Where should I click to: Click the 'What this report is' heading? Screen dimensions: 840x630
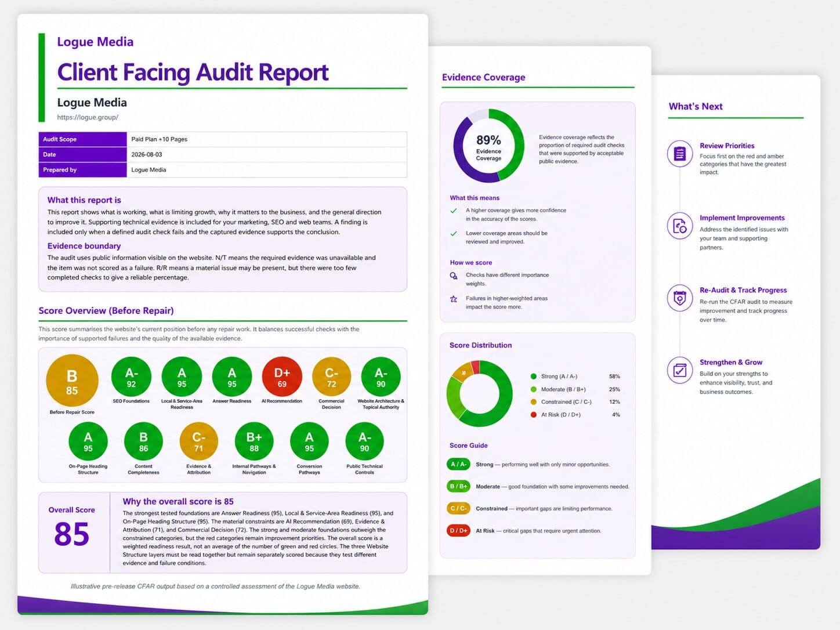(x=84, y=200)
